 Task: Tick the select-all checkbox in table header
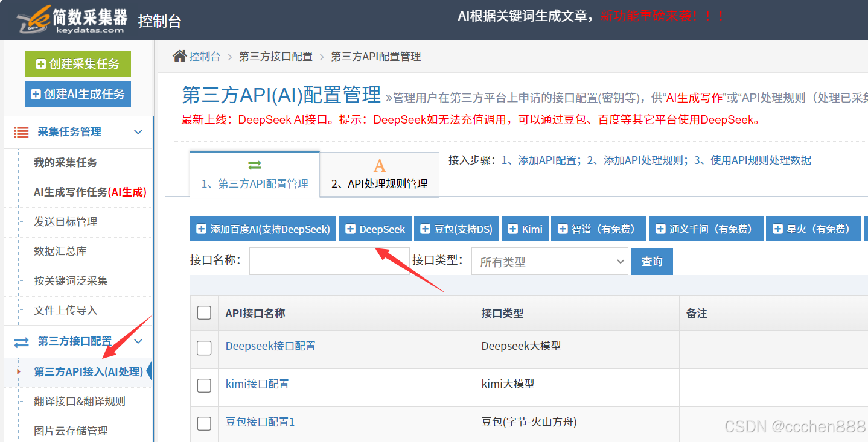[x=204, y=312]
